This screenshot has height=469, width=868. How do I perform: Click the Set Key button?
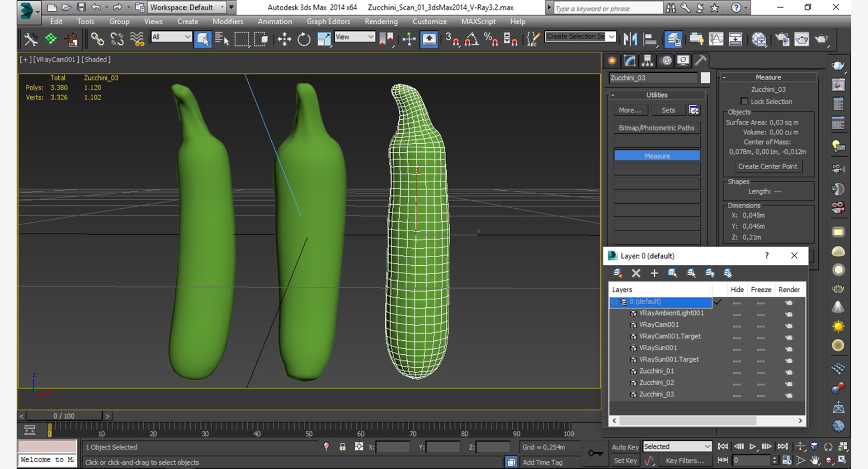tap(625, 460)
